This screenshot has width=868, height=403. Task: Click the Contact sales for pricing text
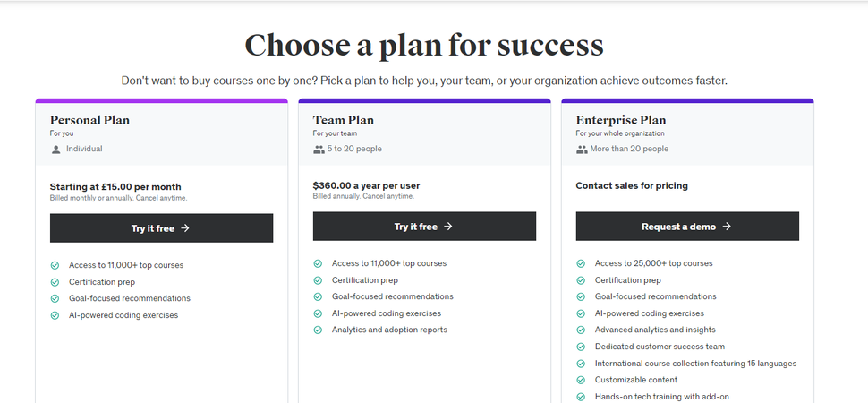[x=632, y=186]
